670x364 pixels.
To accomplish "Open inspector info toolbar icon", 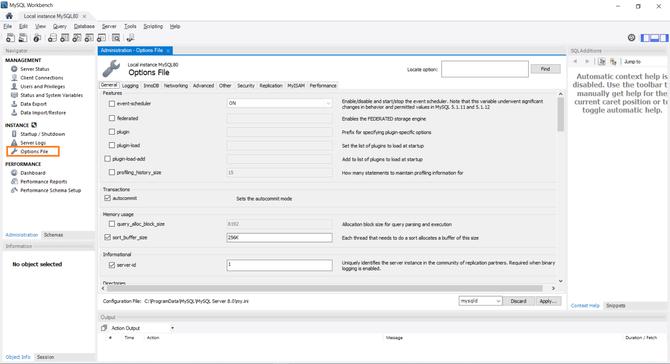I will (38, 38).
